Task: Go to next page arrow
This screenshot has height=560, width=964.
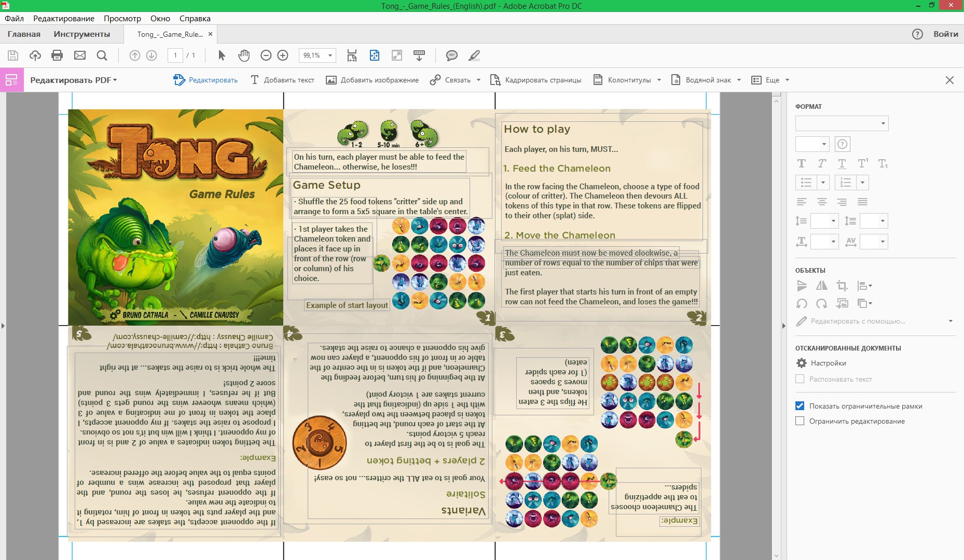Action: tap(152, 55)
